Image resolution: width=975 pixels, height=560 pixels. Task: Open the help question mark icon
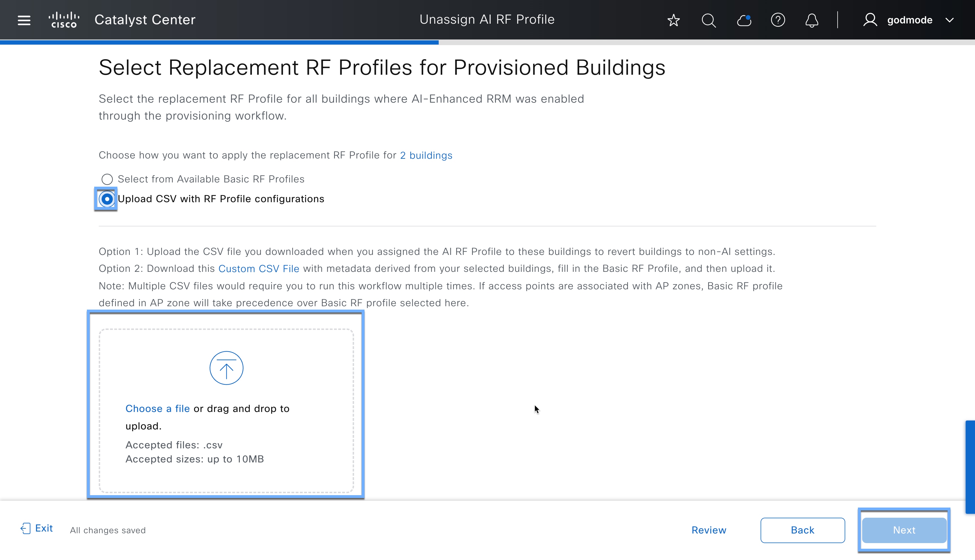click(778, 20)
